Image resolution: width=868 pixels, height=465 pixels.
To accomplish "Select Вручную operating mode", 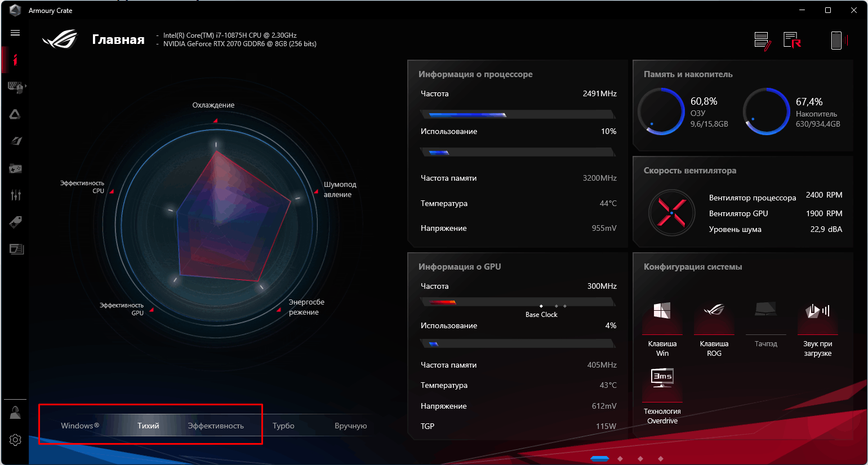I will pos(351,426).
